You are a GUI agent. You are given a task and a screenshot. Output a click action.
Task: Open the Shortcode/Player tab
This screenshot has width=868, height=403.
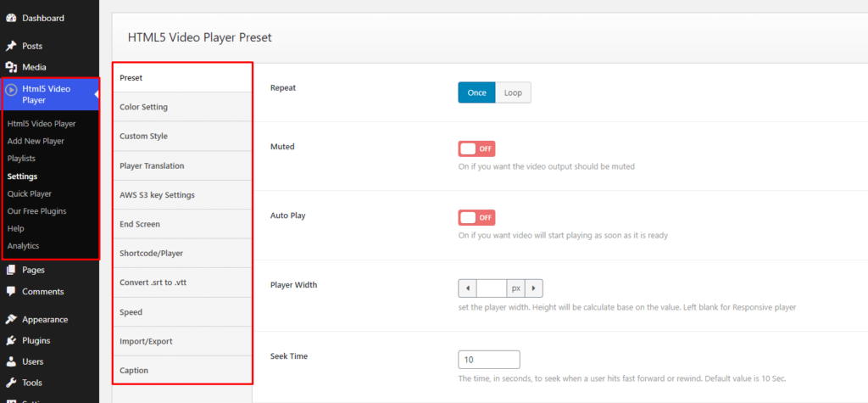click(x=182, y=254)
